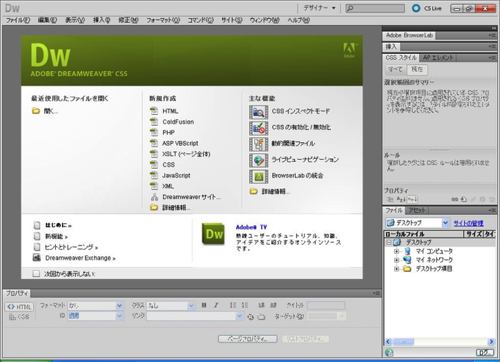Screen dimensions: 500x362
Task: Click the attach style sheet icon
Action: click(x=454, y=199)
